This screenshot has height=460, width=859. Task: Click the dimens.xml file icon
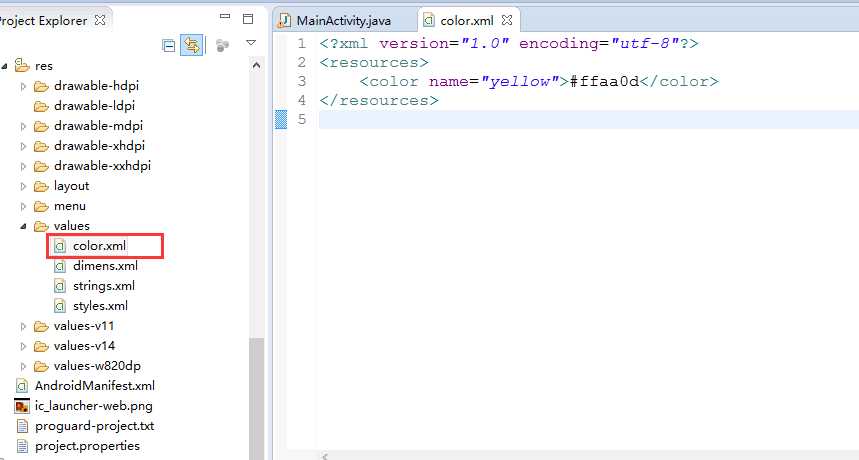tap(60, 267)
